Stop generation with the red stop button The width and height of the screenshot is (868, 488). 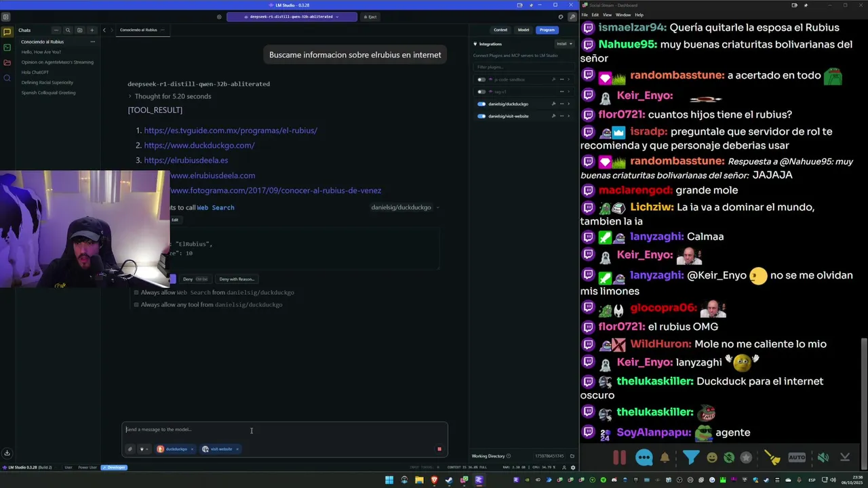pyautogui.click(x=439, y=449)
